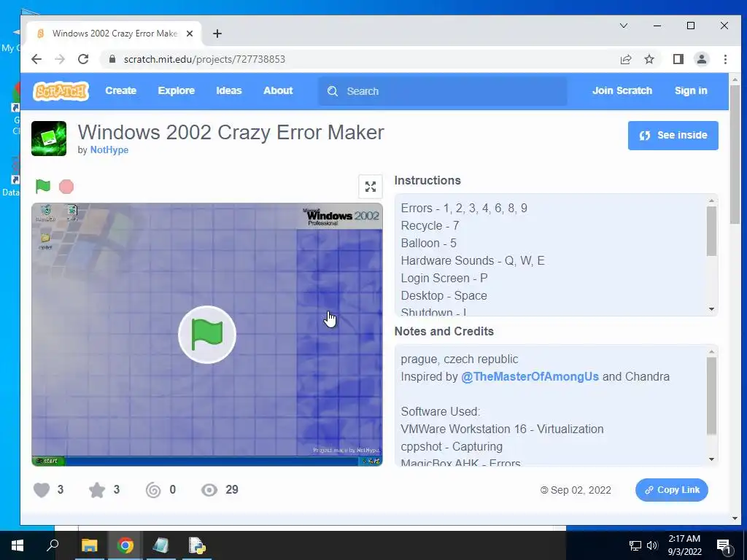Open the NotHype author profile link

click(x=109, y=149)
